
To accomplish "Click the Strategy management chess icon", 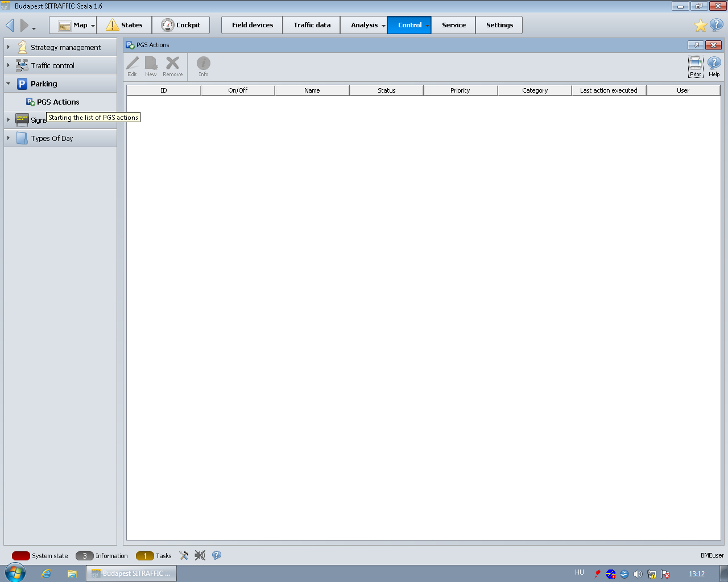I will pos(22,47).
